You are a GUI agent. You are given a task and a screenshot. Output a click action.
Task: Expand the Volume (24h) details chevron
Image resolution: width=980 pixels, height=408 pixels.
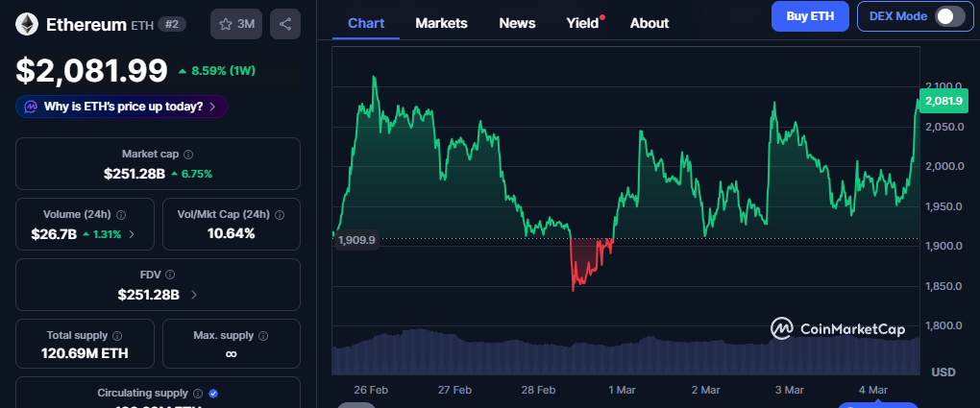(x=132, y=233)
